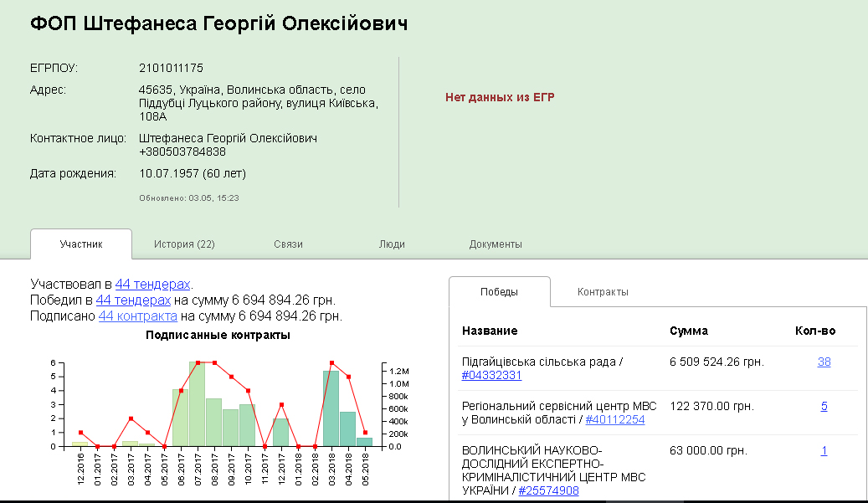Go to the Документы tab
This screenshot has width=868, height=503.
point(496,244)
